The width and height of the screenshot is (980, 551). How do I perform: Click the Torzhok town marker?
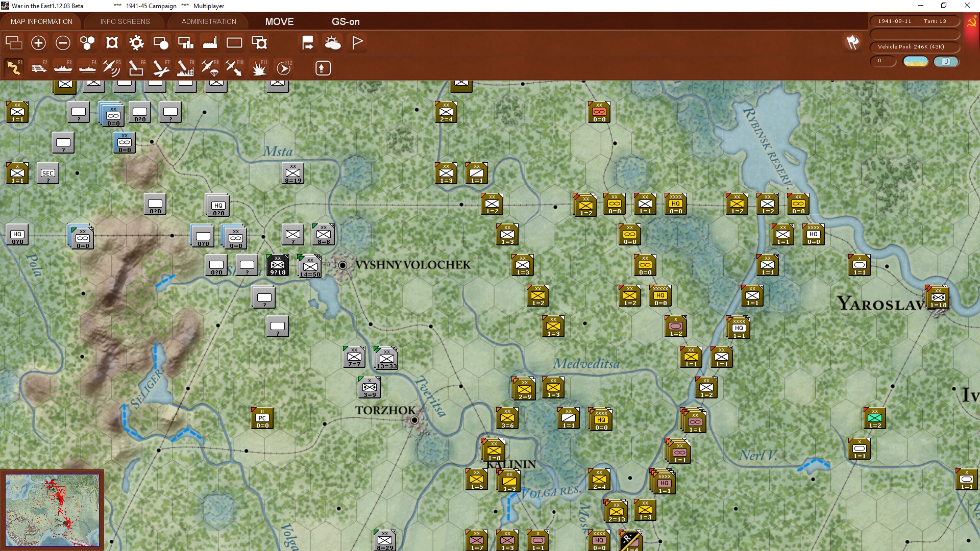pyautogui.click(x=414, y=420)
